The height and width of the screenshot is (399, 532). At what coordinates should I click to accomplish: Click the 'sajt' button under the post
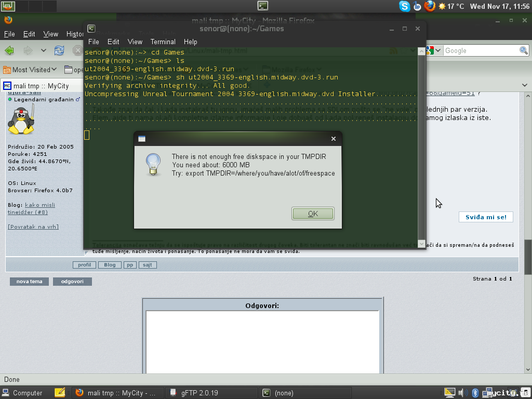(148, 264)
